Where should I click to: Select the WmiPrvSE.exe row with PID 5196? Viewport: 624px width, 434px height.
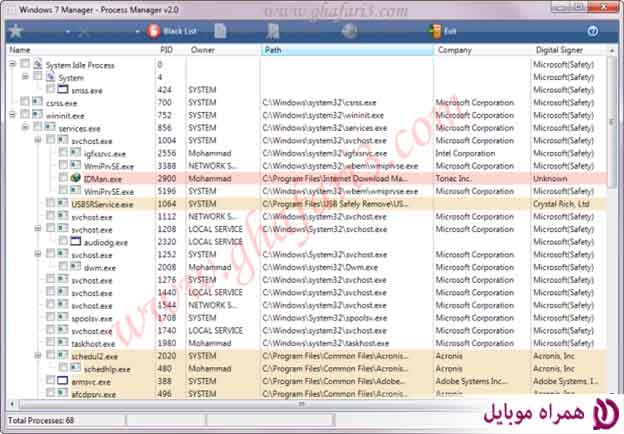point(306,191)
